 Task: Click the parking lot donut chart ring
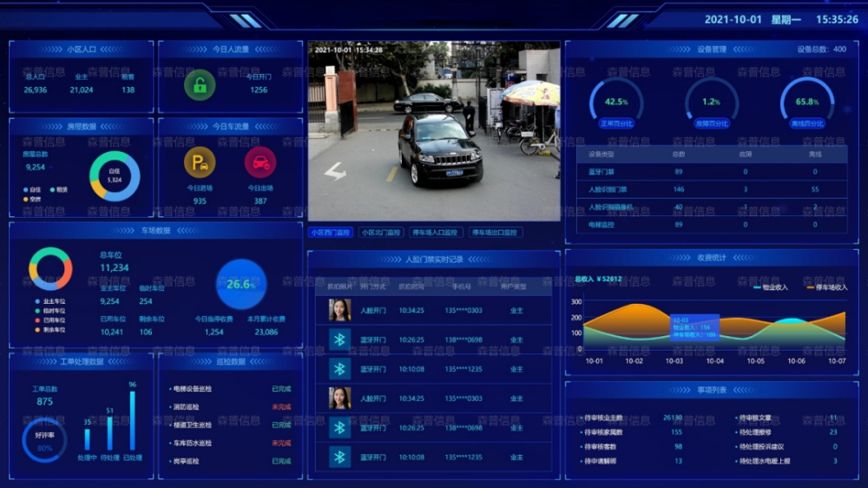pos(50,268)
